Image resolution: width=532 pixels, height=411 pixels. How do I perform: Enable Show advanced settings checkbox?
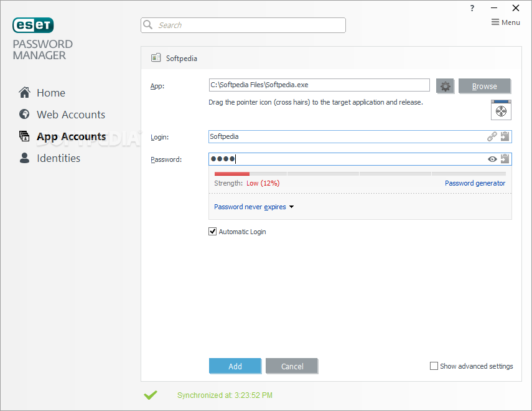pyautogui.click(x=434, y=366)
